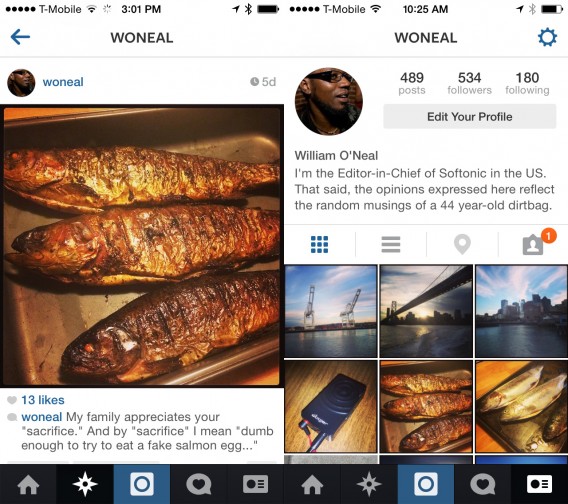
Task: Open profile card icon in left bottom bar
Action: 256,484
